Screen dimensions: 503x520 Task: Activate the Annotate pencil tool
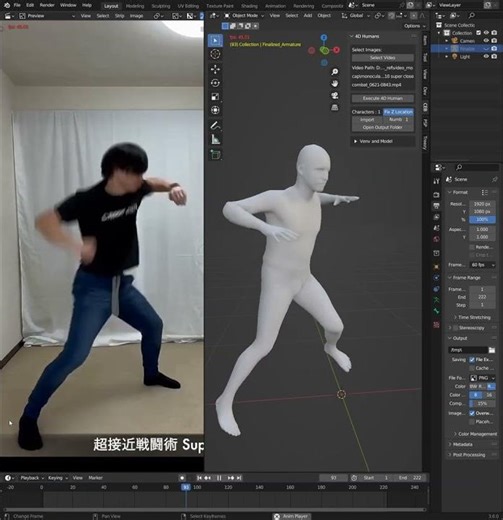215,125
